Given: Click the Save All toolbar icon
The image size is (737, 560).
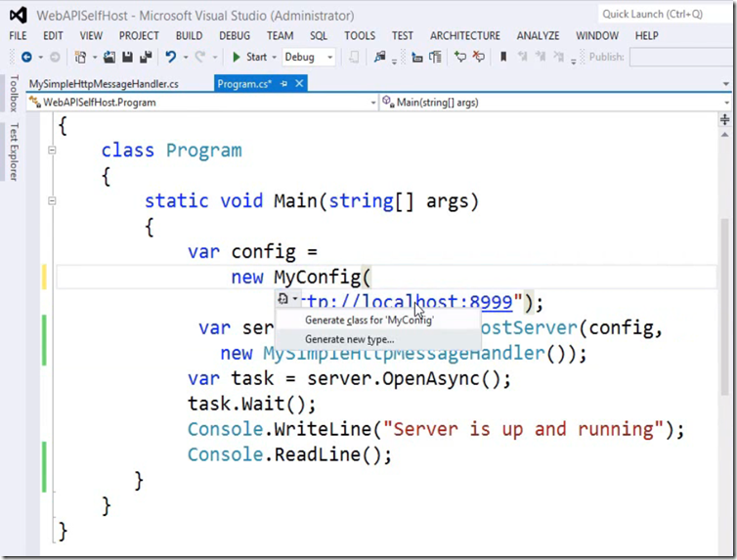Looking at the screenshot, I should 146,58.
